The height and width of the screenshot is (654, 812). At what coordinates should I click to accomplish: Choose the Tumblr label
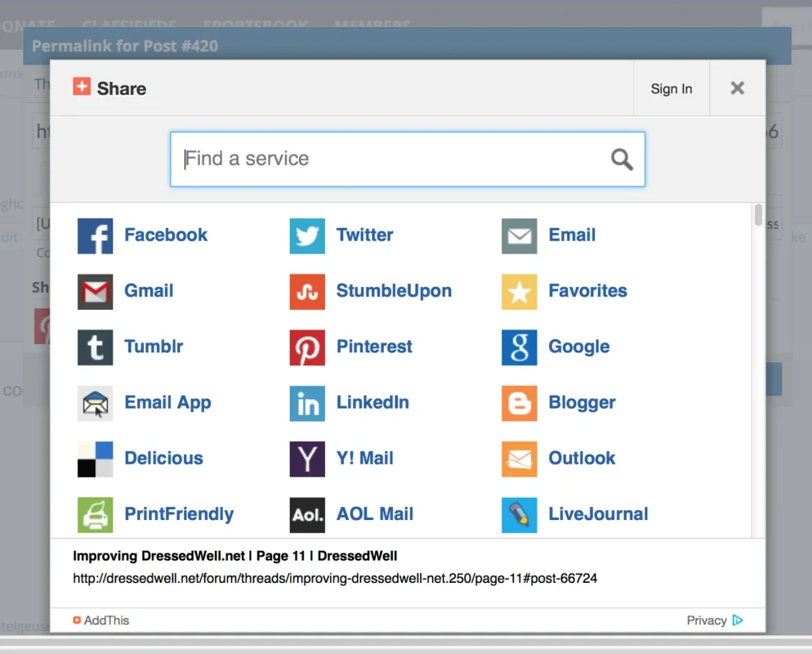click(154, 346)
